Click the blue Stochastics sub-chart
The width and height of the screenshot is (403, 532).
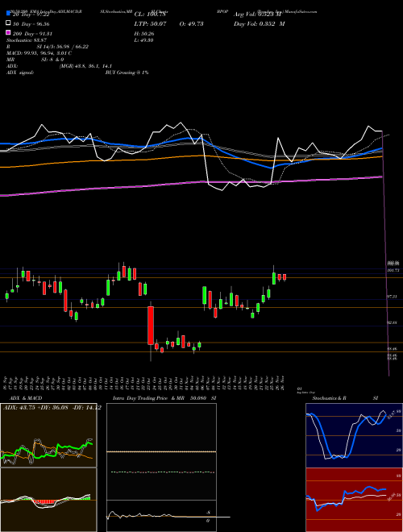pyautogui.click(x=354, y=435)
